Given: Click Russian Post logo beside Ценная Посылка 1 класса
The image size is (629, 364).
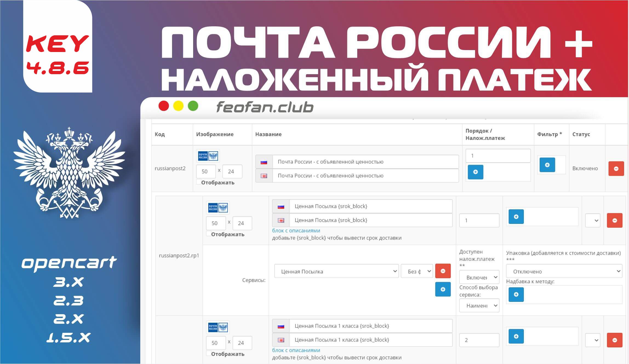Looking at the screenshot, I should pos(218,327).
